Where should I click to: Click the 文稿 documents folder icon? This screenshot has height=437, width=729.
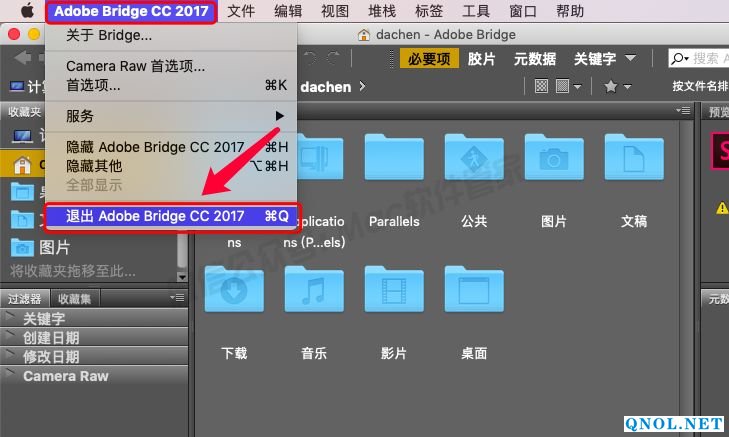point(634,158)
